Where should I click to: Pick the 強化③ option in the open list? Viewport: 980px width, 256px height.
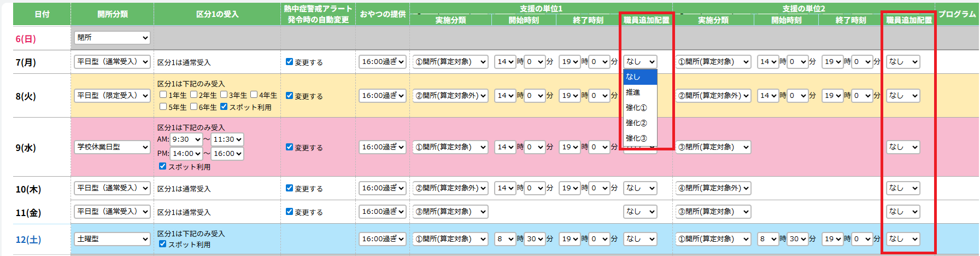(x=636, y=138)
